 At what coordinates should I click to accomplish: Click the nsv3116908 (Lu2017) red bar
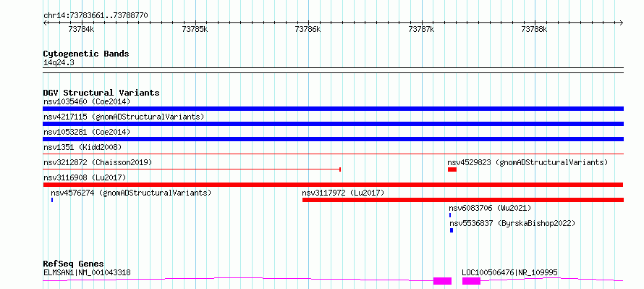tap(333, 185)
